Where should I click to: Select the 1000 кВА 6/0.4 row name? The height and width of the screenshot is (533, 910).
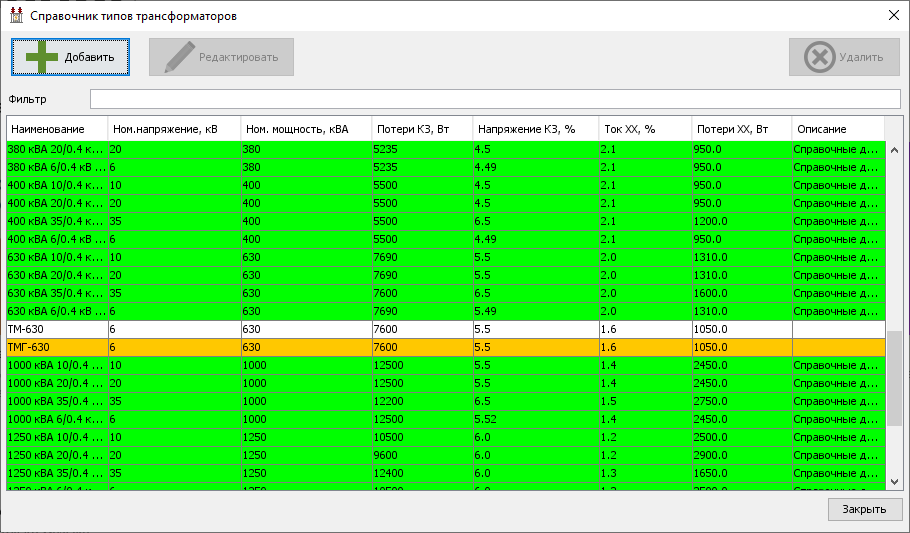[x=57, y=419]
